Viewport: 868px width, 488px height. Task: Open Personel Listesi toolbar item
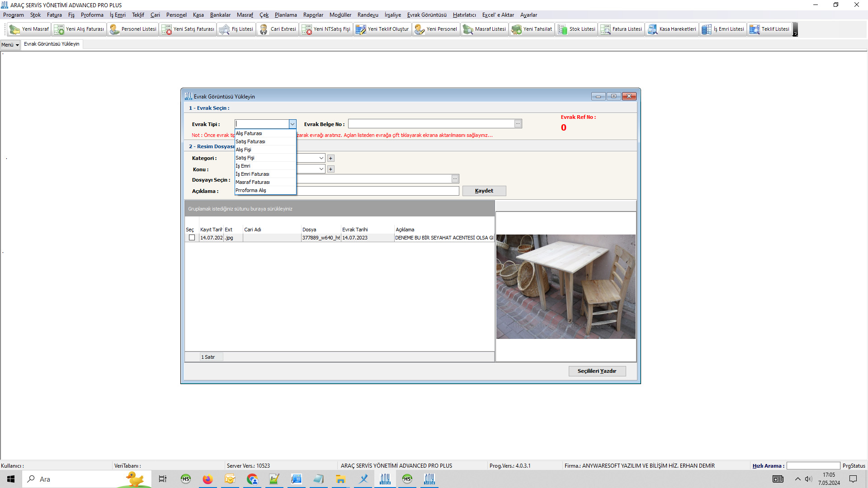pos(133,29)
